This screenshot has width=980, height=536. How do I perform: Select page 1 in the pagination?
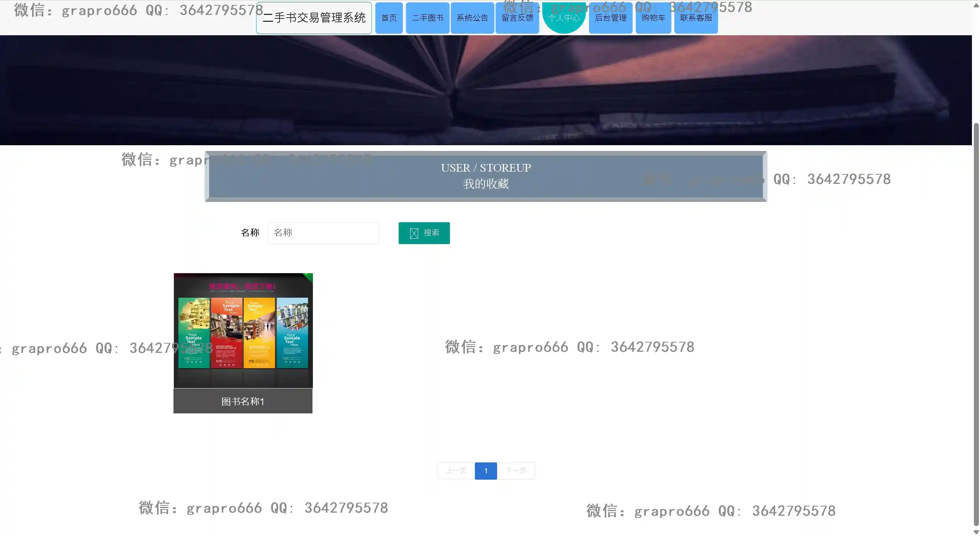[486, 470]
